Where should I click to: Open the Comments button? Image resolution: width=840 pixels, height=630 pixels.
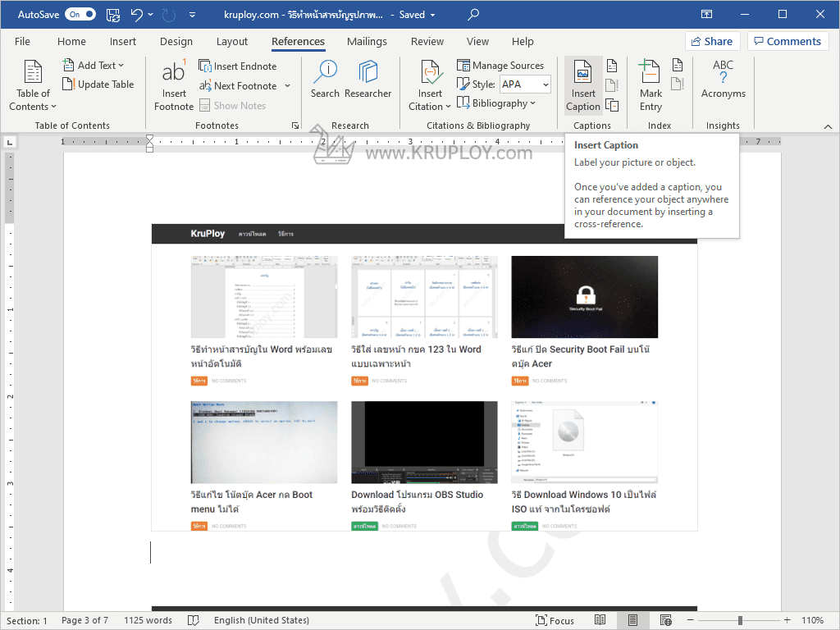787,41
